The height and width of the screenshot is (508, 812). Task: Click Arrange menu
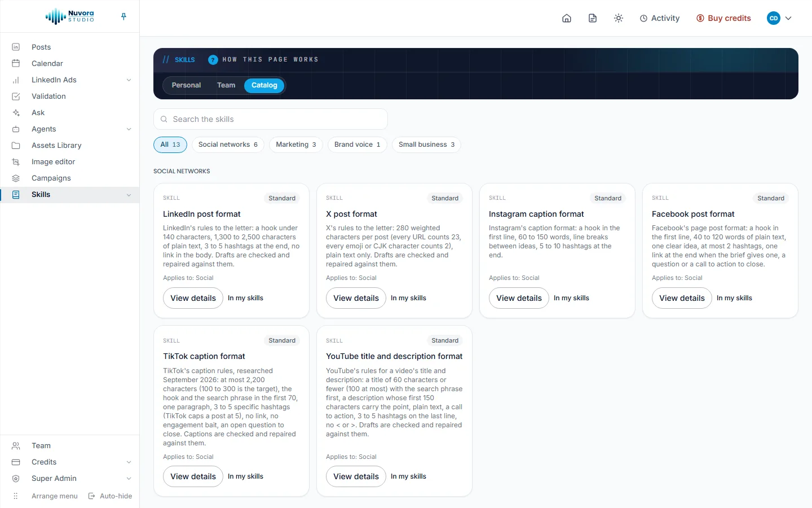pyautogui.click(x=46, y=496)
